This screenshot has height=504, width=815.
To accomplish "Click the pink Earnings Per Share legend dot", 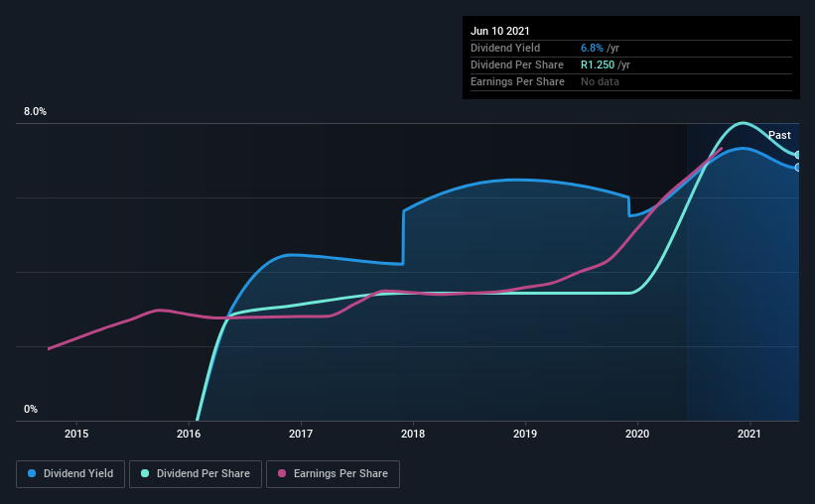I will [x=282, y=473].
